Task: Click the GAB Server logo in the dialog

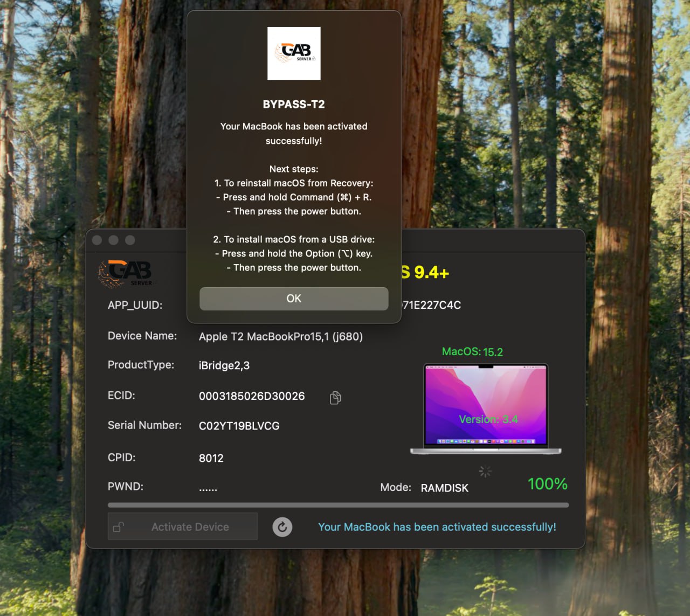Action: (x=294, y=53)
